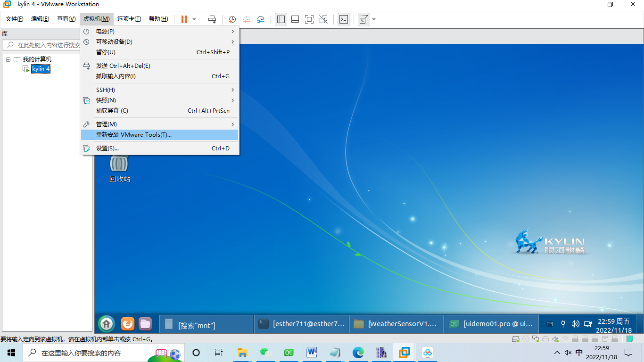Open the snapshot manager toolbar icon with the wrench
The height and width of the screenshot is (362, 644).
click(x=261, y=19)
